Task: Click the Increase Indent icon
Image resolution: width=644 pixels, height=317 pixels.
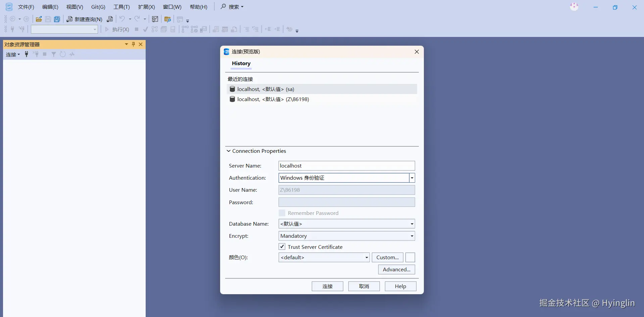Action: coord(277,29)
